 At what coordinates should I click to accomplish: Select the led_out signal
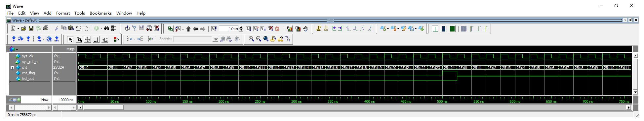[28, 79]
